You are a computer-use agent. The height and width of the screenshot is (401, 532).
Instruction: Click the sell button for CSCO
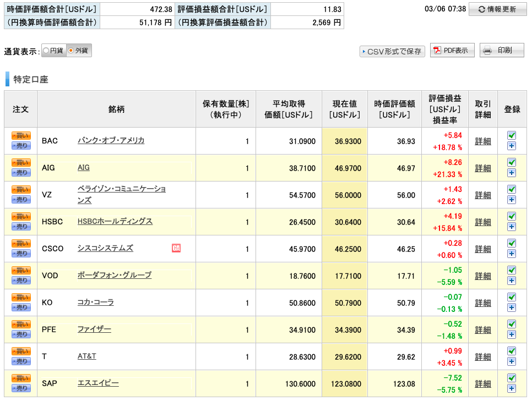click(x=21, y=254)
